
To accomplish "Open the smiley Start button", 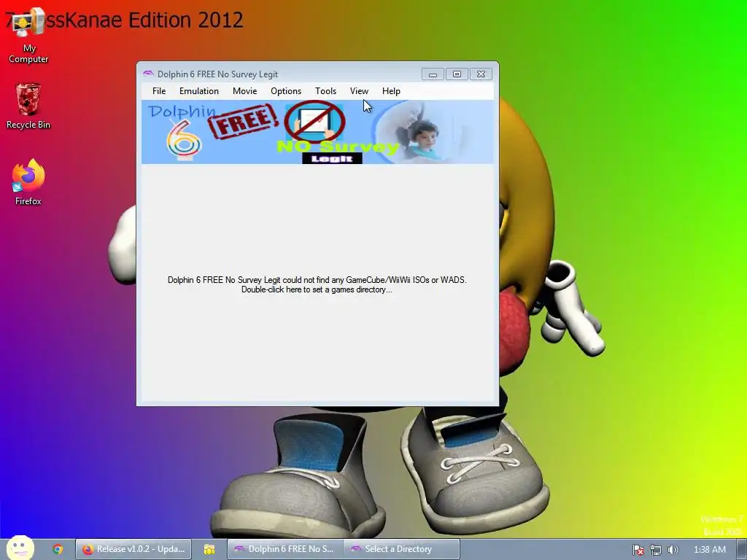I will pyautogui.click(x=20, y=548).
